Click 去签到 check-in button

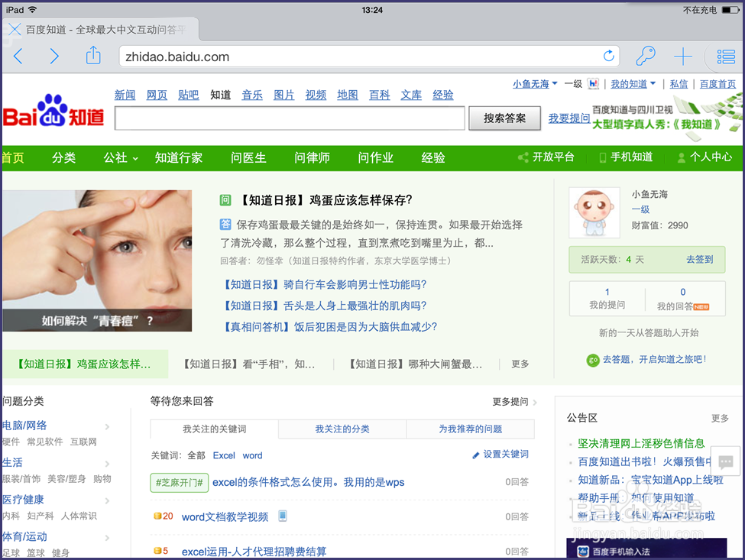(699, 259)
